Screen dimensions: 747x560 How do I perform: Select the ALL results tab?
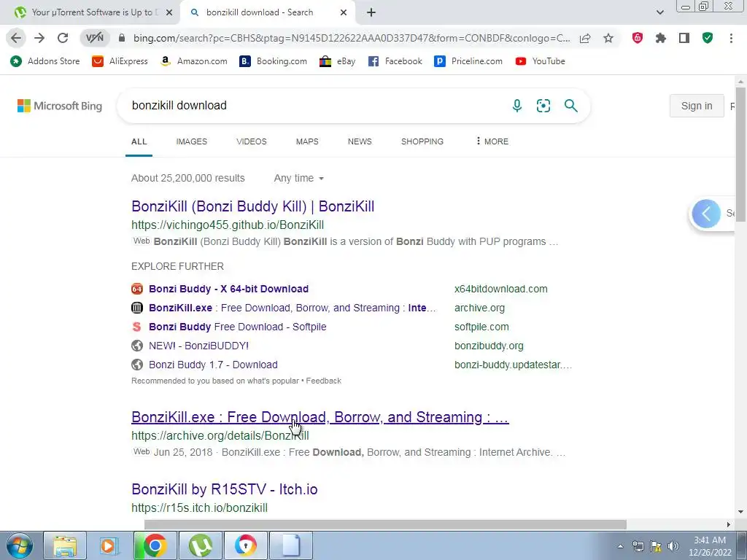pyautogui.click(x=139, y=141)
